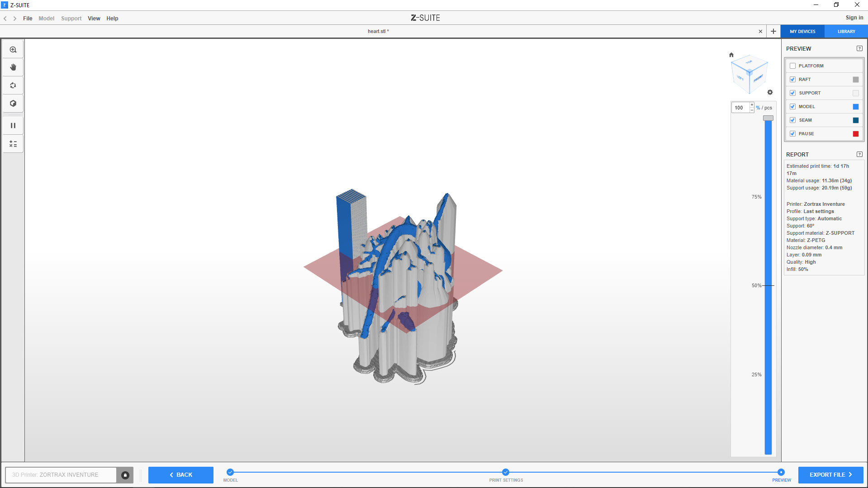Screen dimensions: 868x488
Task: Click the Model blue color swatch
Action: pos(855,107)
